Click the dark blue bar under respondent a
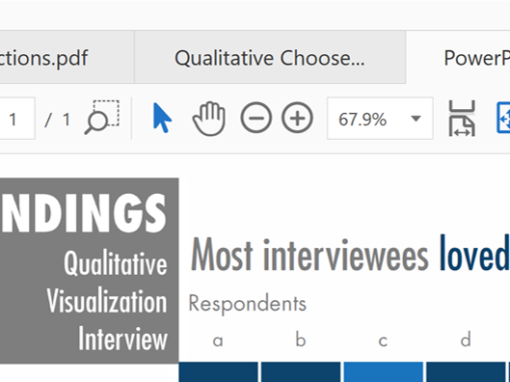510x382 pixels. click(218, 372)
